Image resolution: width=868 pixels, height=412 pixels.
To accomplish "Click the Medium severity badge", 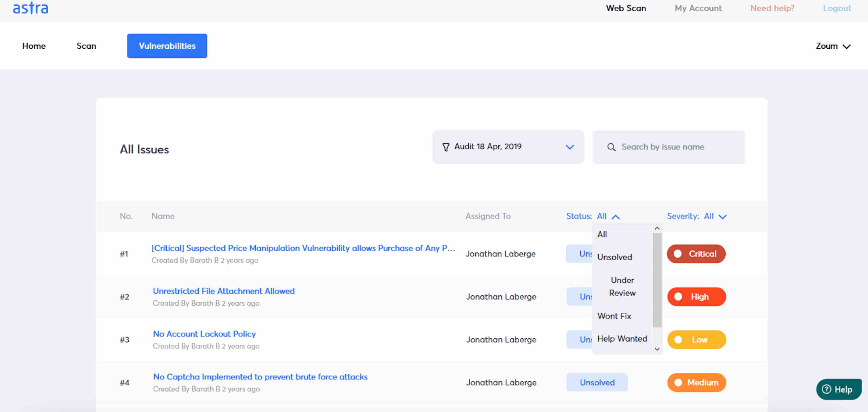I will click(x=696, y=382).
